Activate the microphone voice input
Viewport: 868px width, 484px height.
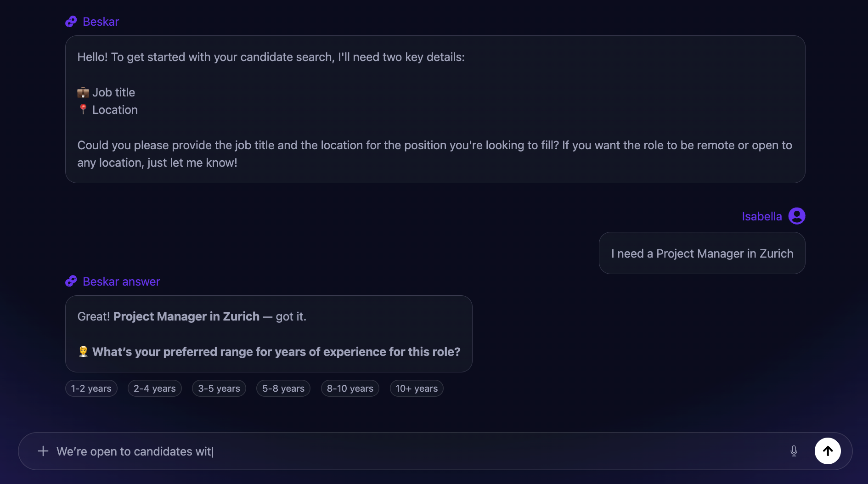pyautogui.click(x=794, y=451)
